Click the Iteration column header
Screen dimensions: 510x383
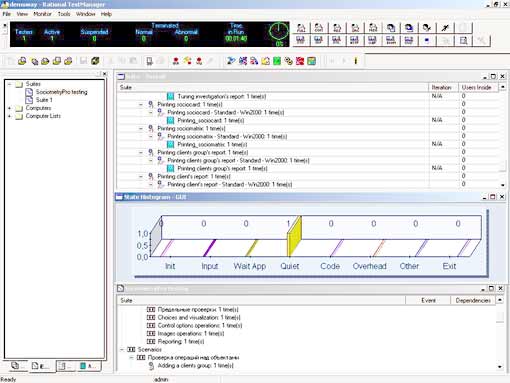tap(443, 87)
